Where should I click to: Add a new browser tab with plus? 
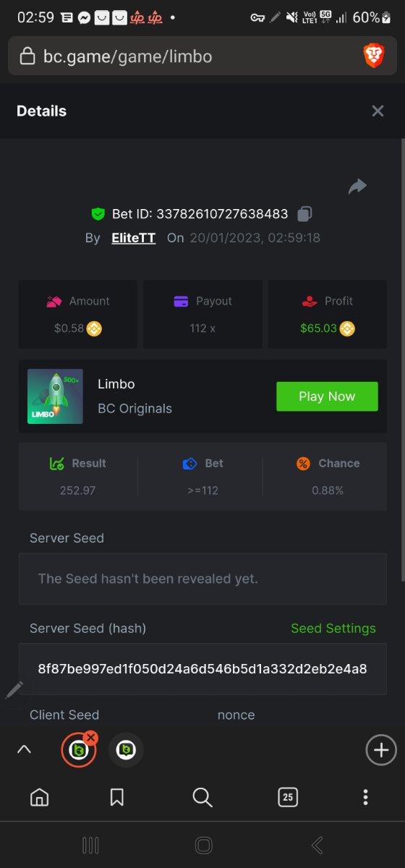pyautogui.click(x=381, y=750)
